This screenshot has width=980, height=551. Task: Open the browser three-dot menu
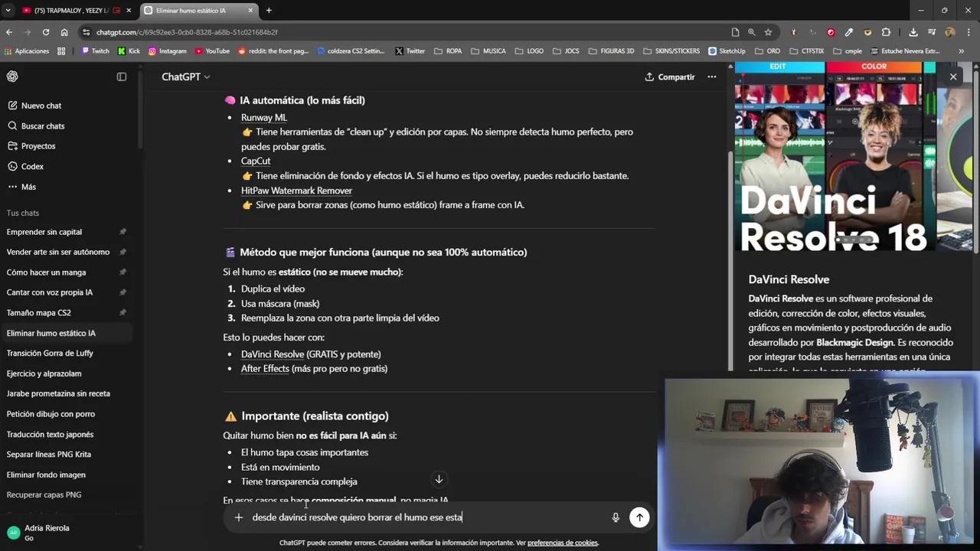[969, 32]
